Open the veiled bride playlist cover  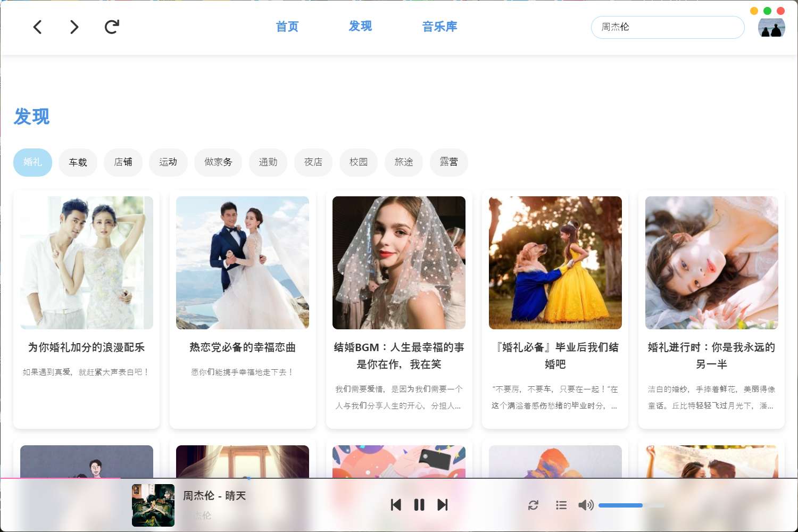pos(399,263)
